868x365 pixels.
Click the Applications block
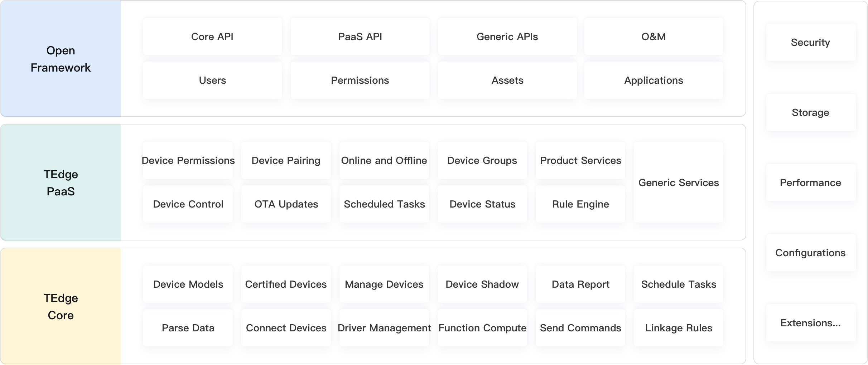point(654,80)
